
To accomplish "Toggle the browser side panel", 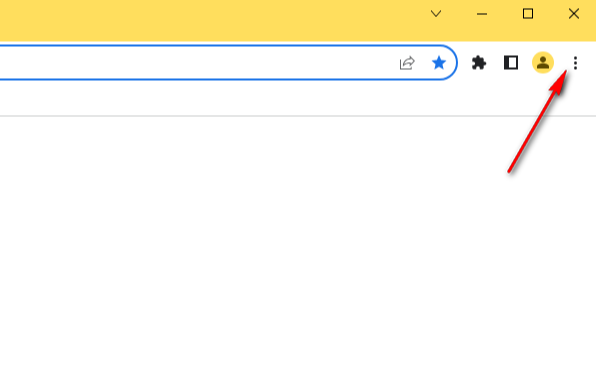I will 511,63.
